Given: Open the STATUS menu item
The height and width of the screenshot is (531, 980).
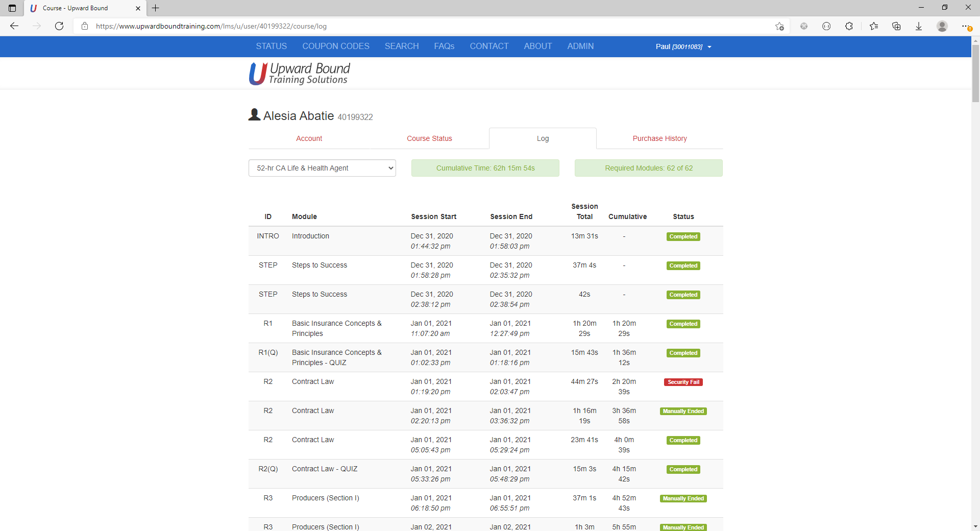Looking at the screenshot, I should [x=272, y=46].
